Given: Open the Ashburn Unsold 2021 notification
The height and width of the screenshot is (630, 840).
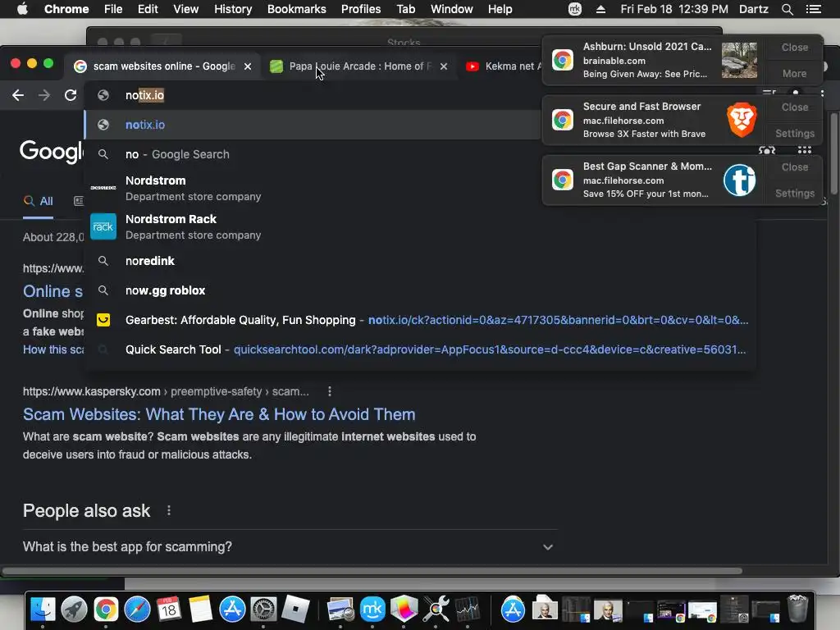Looking at the screenshot, I should click(x=647, y=60).
